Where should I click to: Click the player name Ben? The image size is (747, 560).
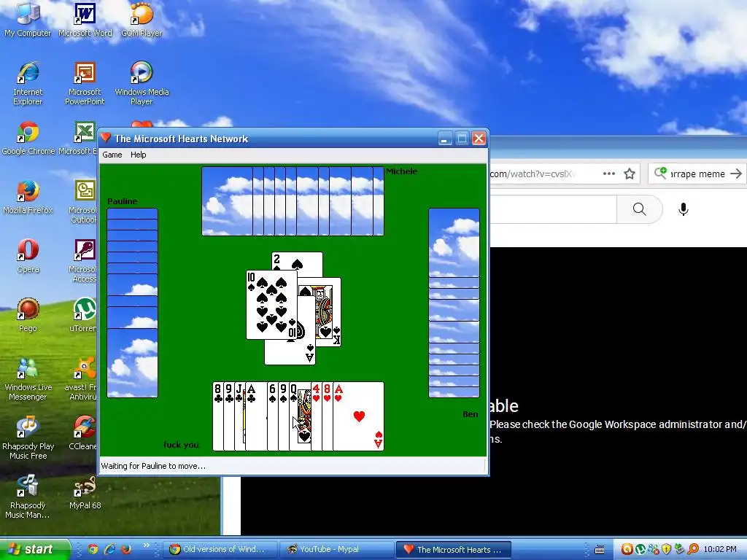[471, 414]
